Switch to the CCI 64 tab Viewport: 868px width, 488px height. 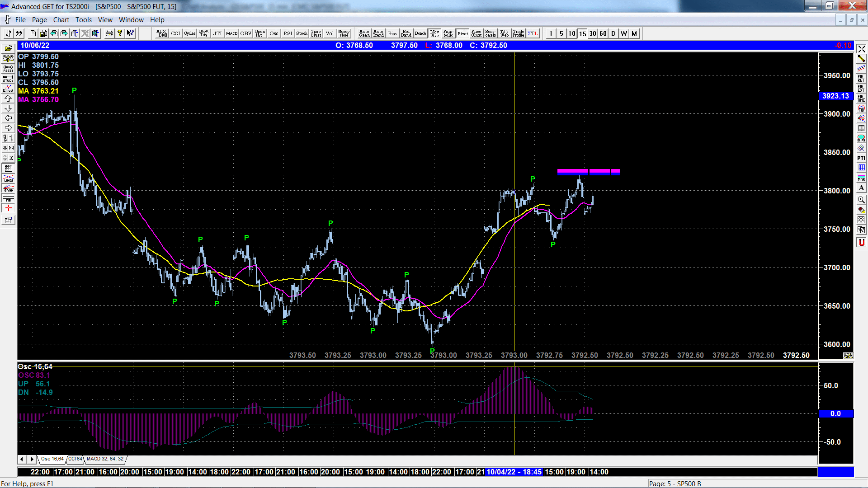(x=75, y=459)
